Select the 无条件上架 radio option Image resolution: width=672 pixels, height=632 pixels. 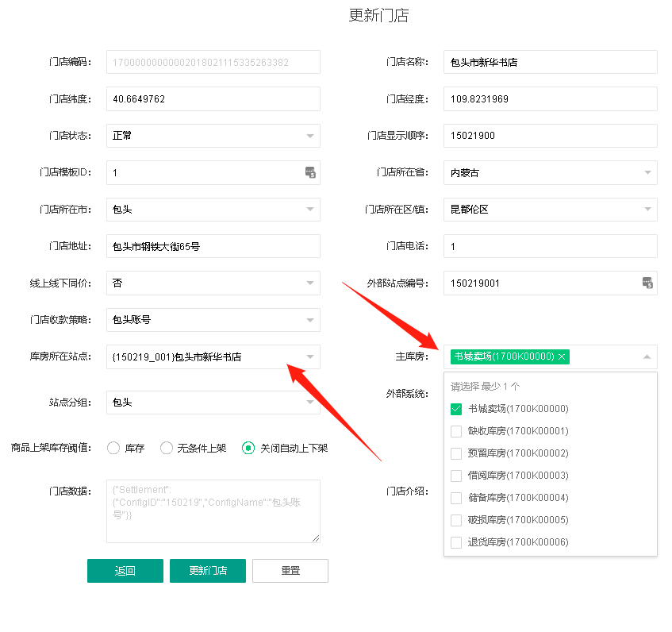[x=167, y=448]
